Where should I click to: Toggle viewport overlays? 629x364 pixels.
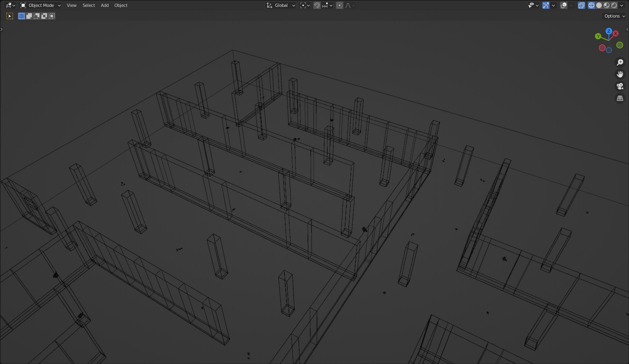pos(564,5)
